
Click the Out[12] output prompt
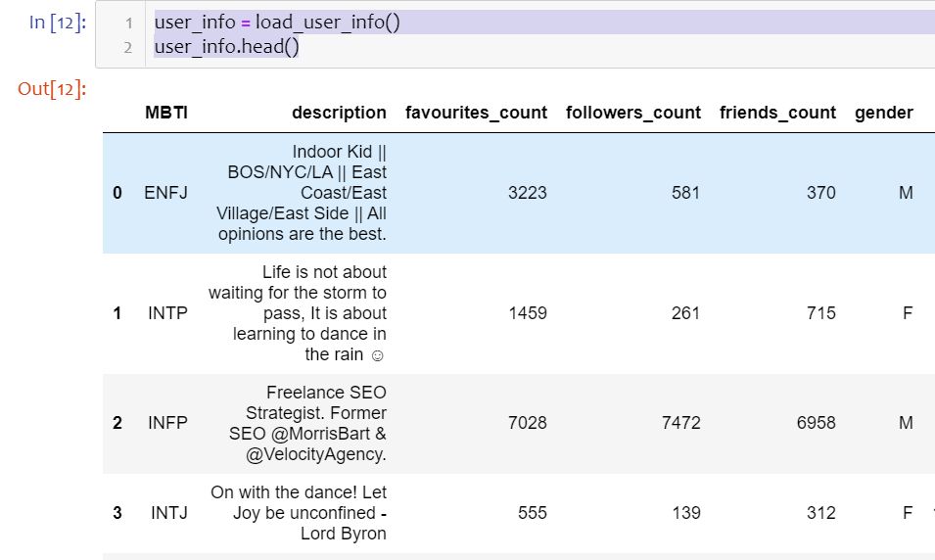(x=53, y=89)
